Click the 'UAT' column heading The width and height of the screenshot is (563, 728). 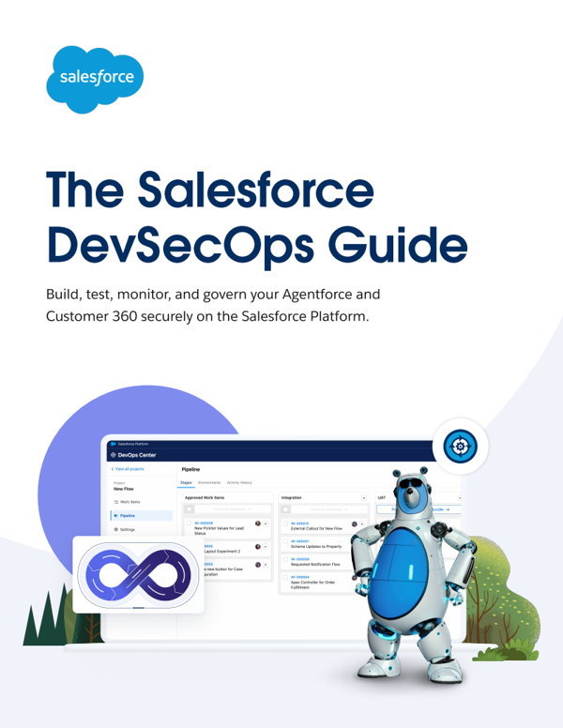tap(381, 498)
